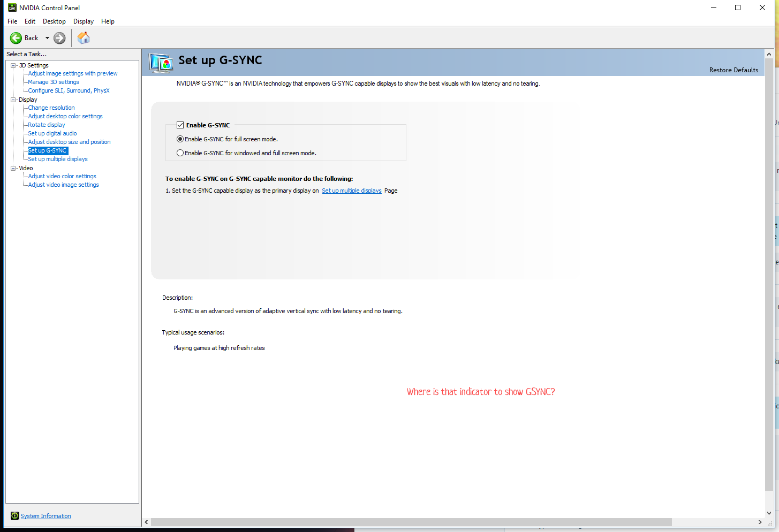Open the Home page icon

coord(84,37)
